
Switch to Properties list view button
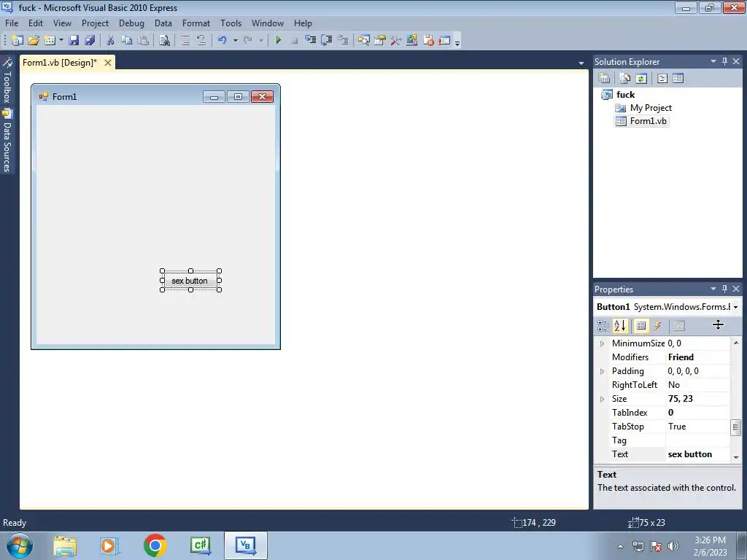tap(641, 326)
